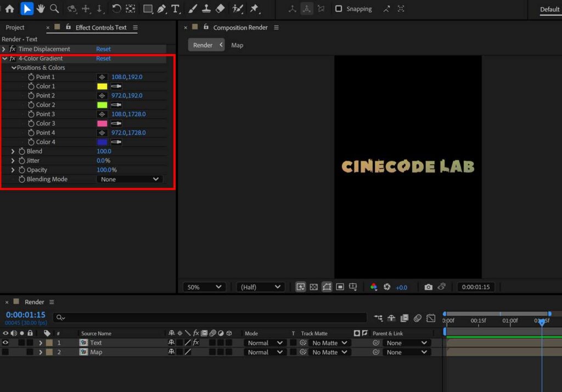Open the yellow Color 1 swatch
Image resolution: width=562 pixels, height=392 pixels.
tap(102, 86)
